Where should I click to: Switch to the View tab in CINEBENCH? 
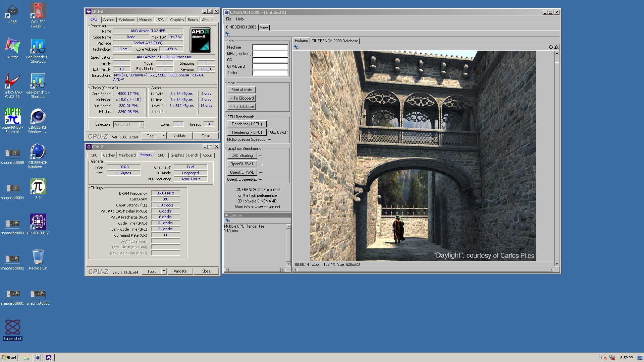pyautogui.click(x=264, y=27)
